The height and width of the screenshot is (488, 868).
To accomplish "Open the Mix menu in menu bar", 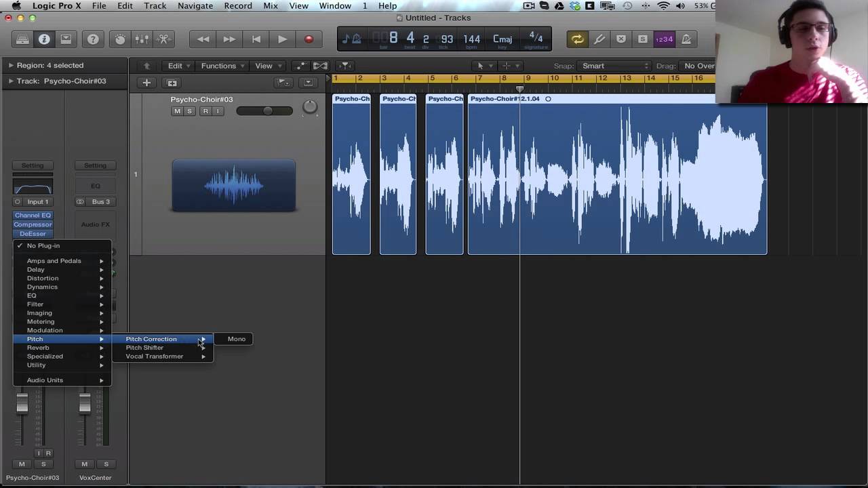I will tap(271, 6).
